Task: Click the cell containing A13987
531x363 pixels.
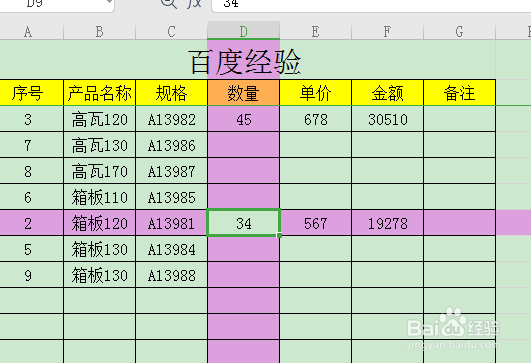Action: click(x=171, y=171)
